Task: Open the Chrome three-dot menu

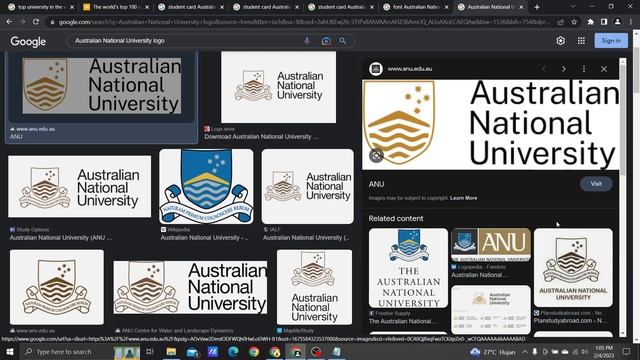Action: pyautogui.click(x=631, y=22)
